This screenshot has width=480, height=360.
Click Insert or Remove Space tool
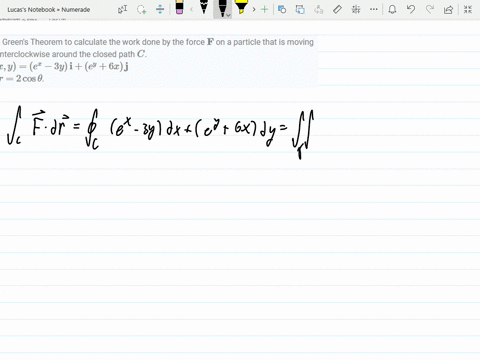160,9
